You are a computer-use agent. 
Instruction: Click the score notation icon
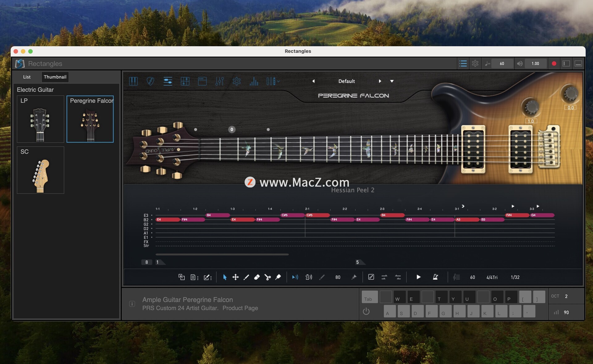456,277
